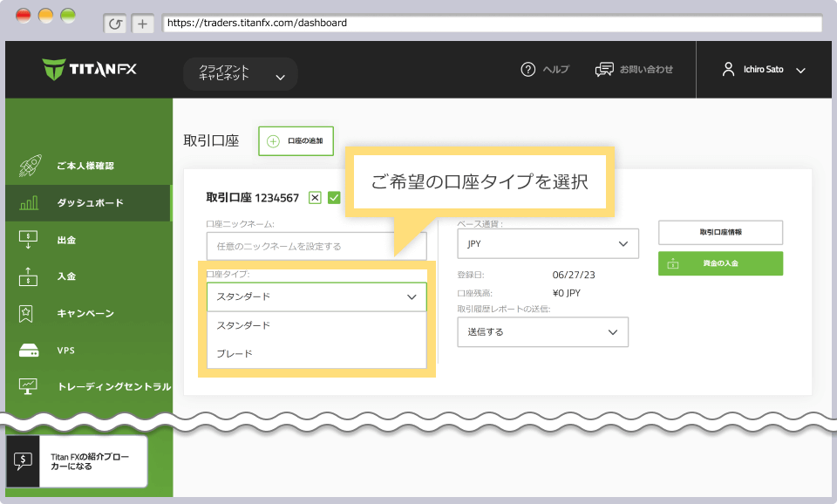Screen dimensions: 837x504
Task: Click the ヘルプ question mark icon
Action: [528, 70]
